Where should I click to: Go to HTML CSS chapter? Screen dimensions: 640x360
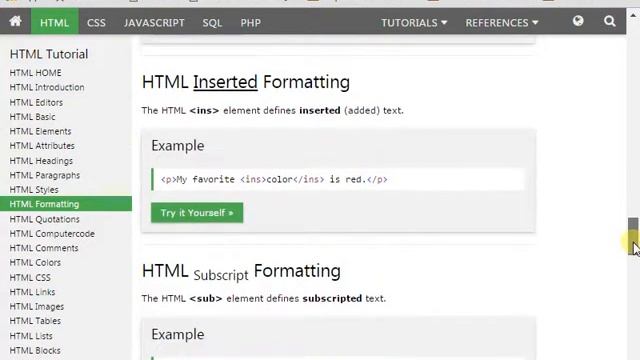pos(30,278)
